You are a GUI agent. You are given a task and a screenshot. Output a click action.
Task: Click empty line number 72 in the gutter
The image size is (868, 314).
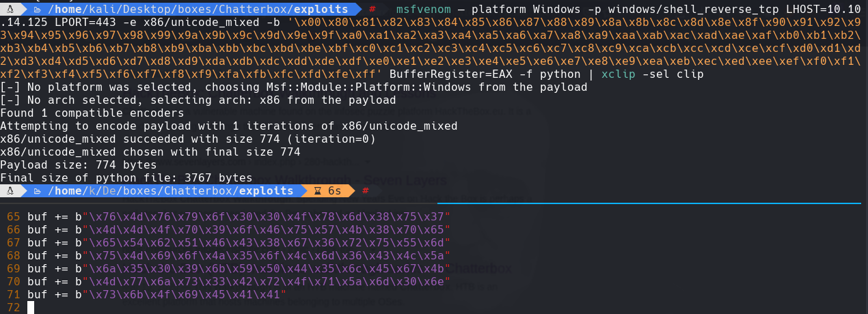14,307
